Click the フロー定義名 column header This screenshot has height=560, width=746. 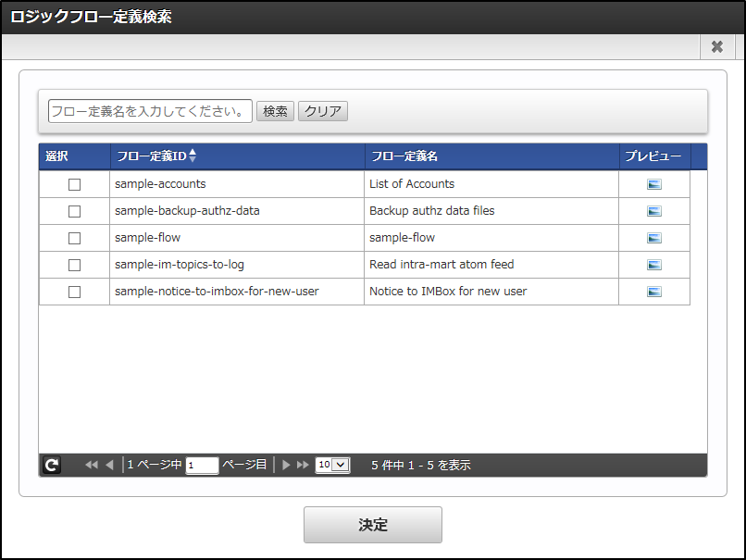[x=492, y=156]
